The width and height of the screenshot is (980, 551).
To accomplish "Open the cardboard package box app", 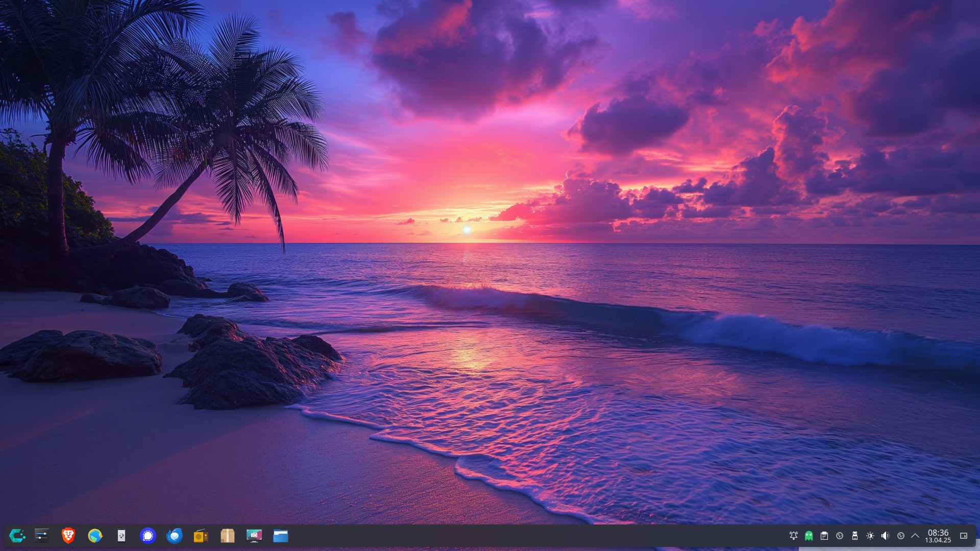I will point(228,536).
